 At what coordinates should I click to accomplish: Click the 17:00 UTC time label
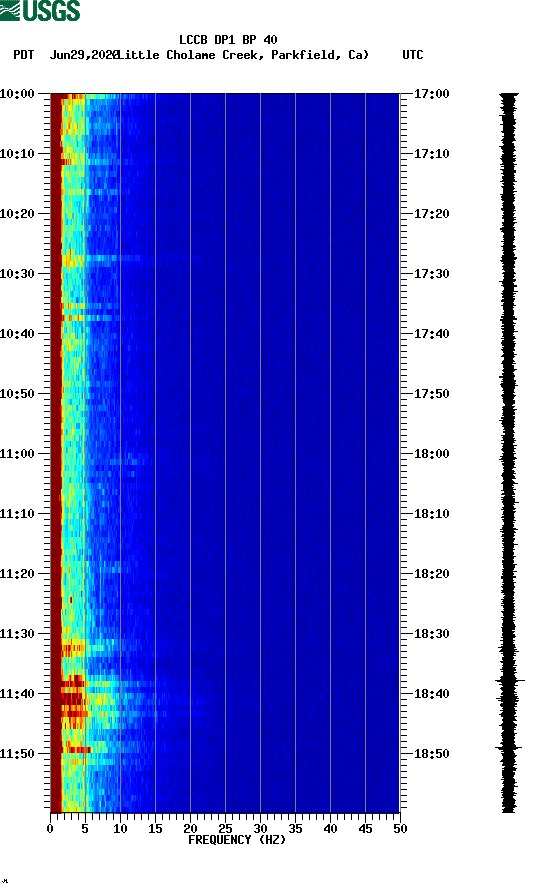(431, 94)
